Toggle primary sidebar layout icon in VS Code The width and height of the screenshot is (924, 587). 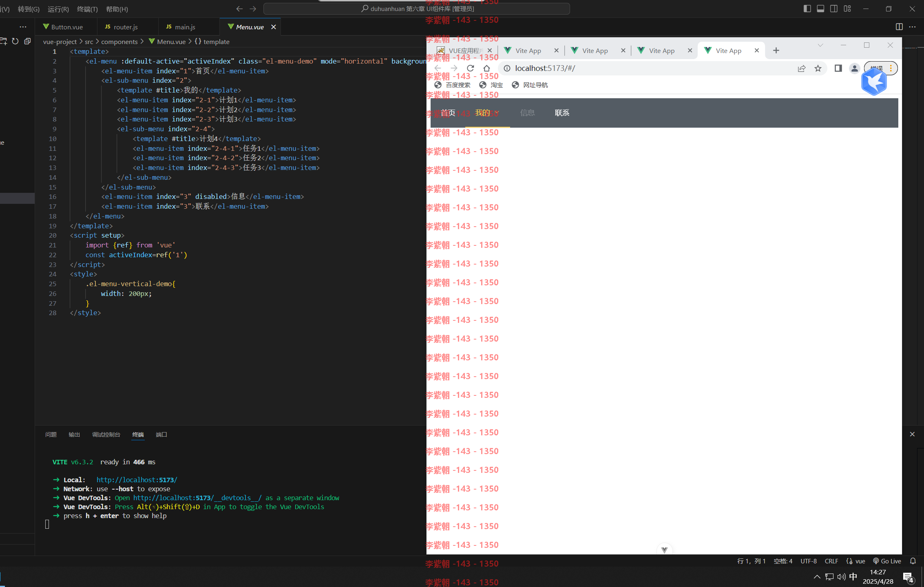(807, 9)
